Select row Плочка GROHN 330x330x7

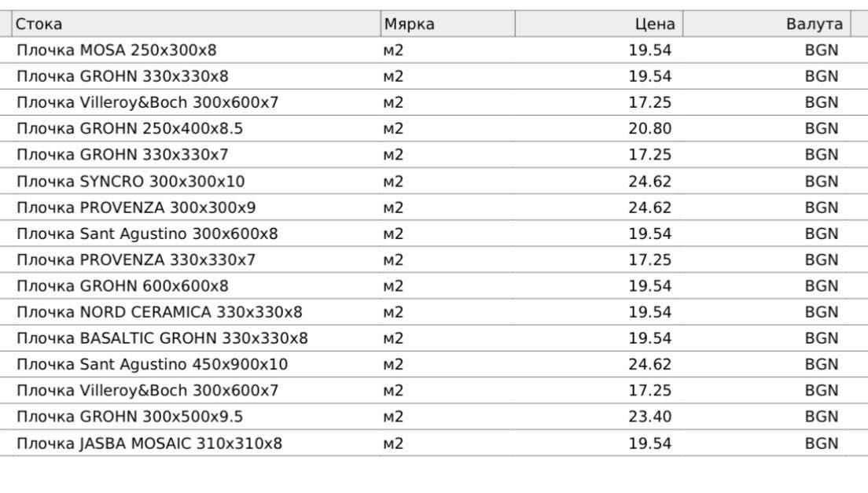tap(434, 154)
